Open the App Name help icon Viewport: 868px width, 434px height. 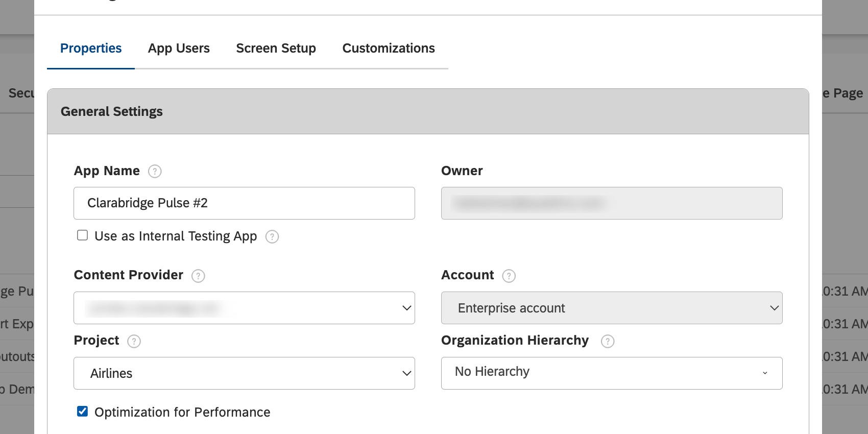point(155,171)
